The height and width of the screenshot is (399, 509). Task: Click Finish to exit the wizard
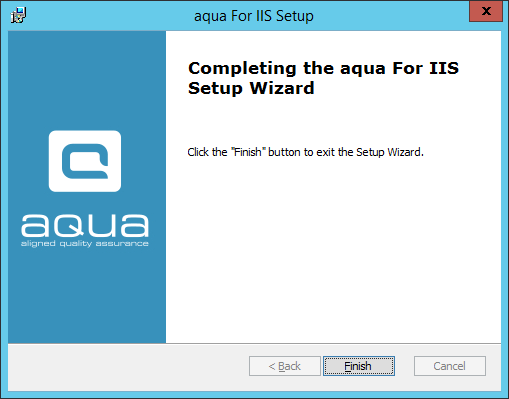click(359, 366)
